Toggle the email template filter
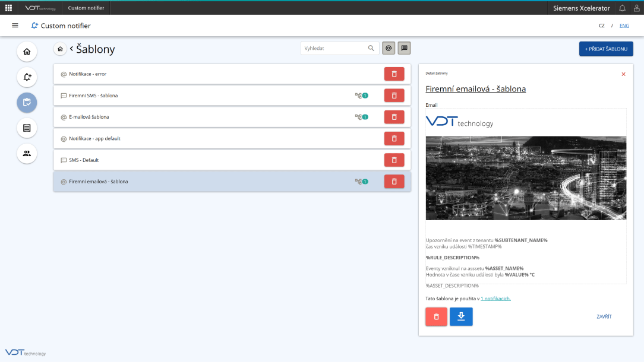The width and height of the screenshot is (644, 362). pos(389,48)
